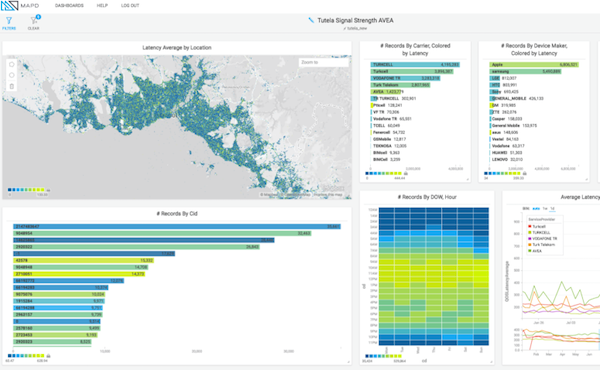Lock the color legend on the map
The height and width of the screenshot is (370, 600).
pos(48,190)
